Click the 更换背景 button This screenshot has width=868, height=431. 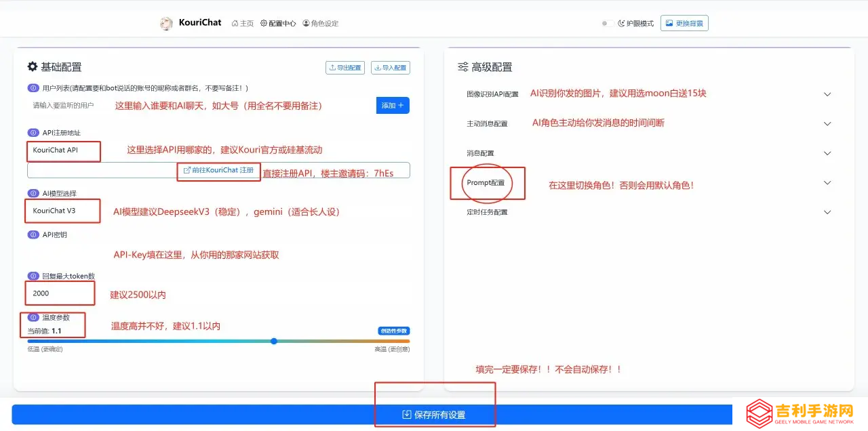point(684,23)
